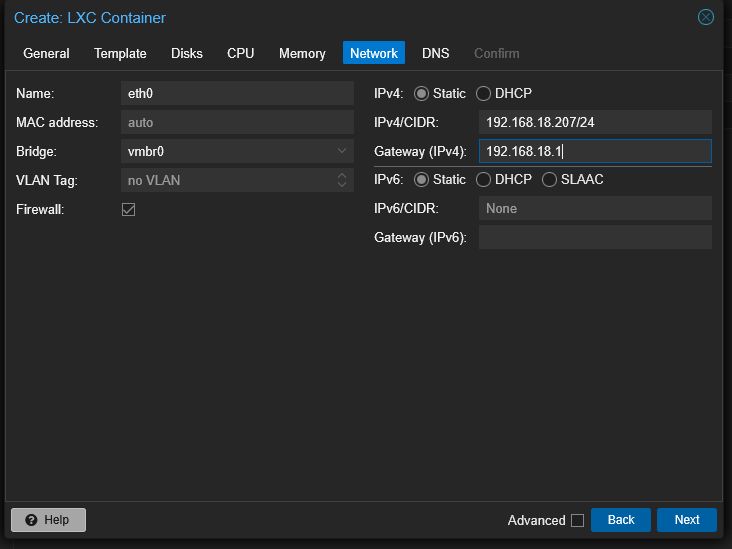Select the IPv6 Static radio button
Image resolution: width=732 pixels, height=549 pixels.
click(x=421, y=179)
